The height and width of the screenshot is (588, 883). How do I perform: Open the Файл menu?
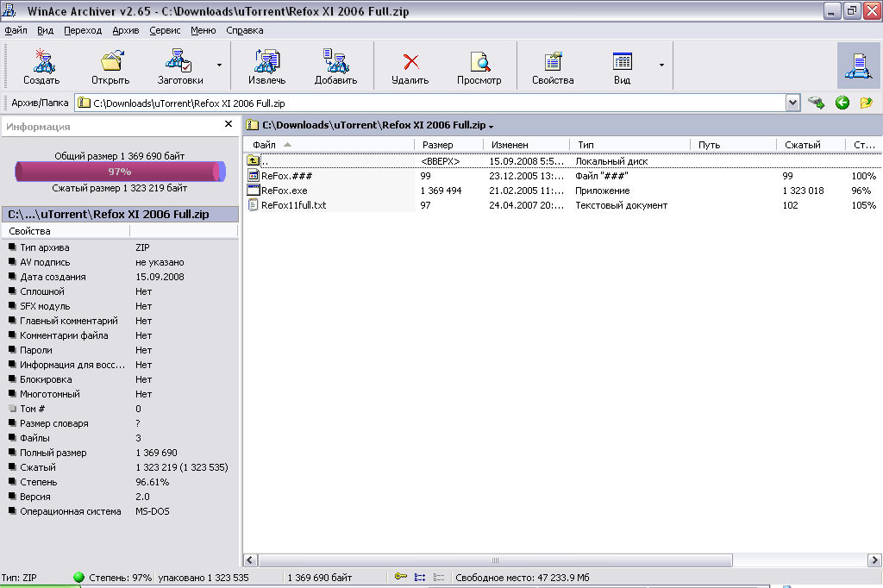[16, 30]
